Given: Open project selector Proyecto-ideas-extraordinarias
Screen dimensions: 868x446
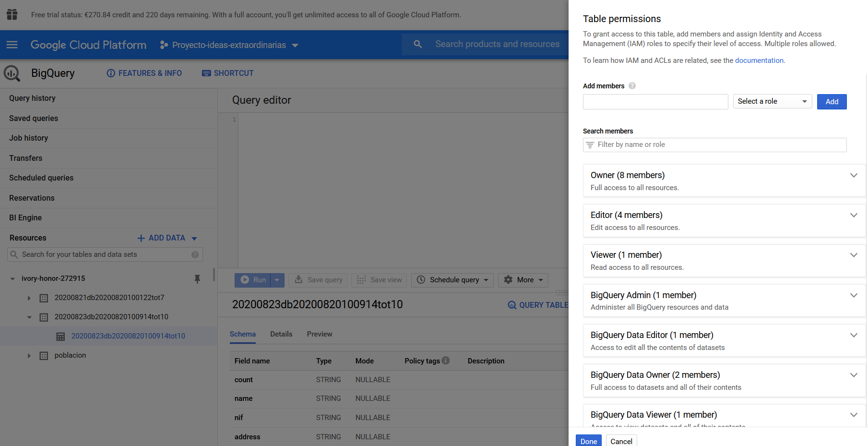Looking at the screenshot, I should pos(229,45).
